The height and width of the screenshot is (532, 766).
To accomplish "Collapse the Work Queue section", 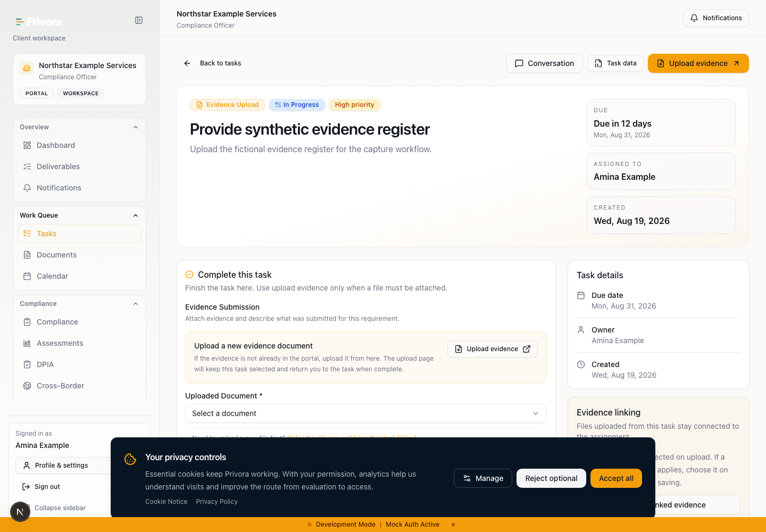I will tap(136, 215).
